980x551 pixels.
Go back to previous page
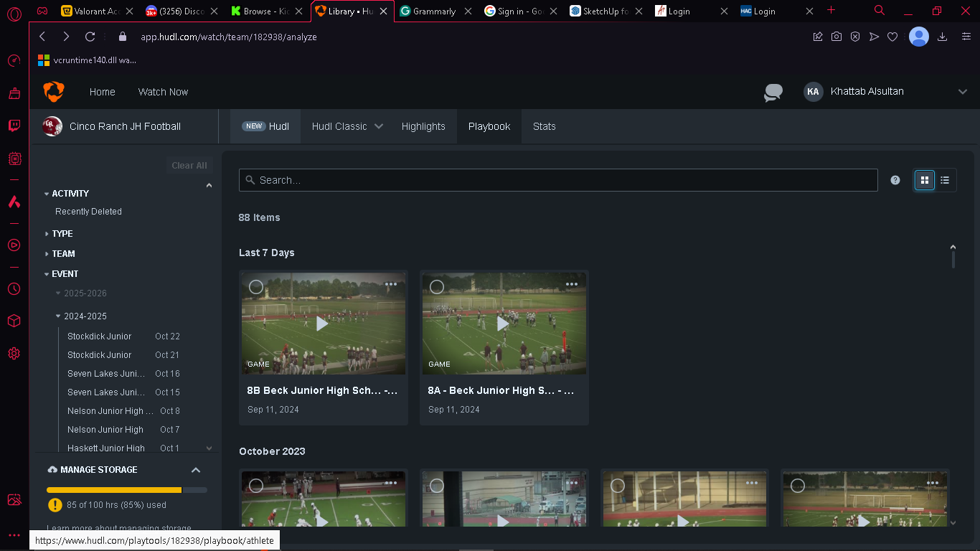coord(42,37)
